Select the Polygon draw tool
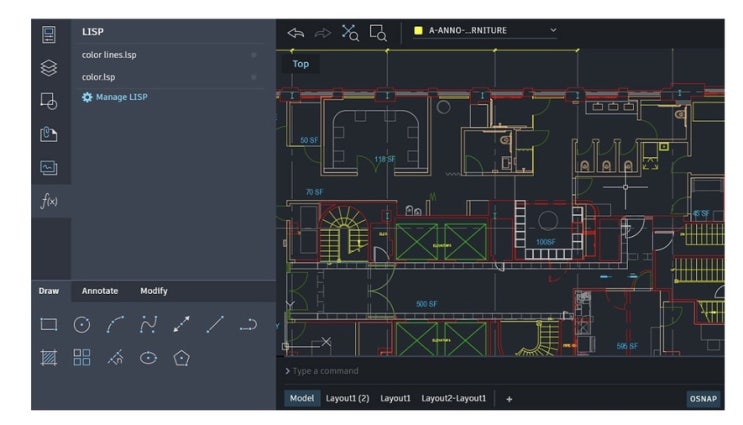 click(181, 358)
